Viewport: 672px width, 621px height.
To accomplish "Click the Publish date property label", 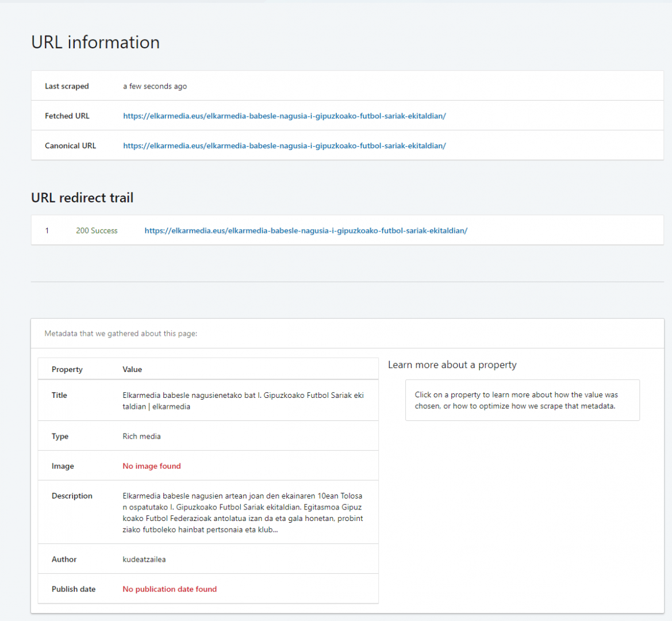I will click(x=73, y=589).
